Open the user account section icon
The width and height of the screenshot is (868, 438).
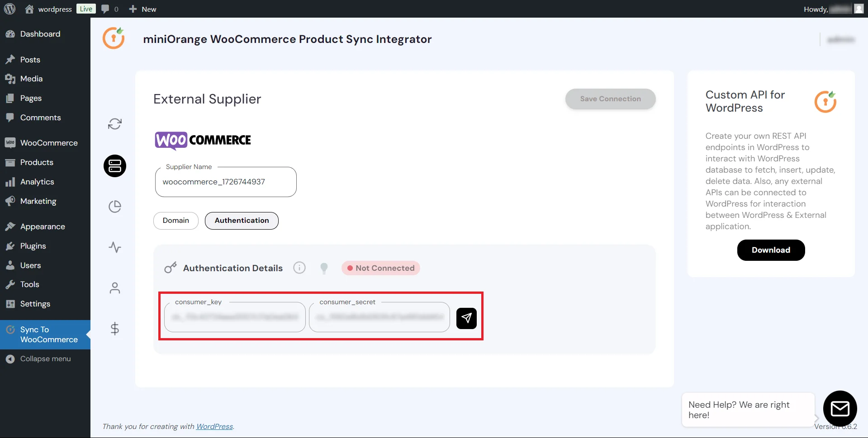(115, 288)
